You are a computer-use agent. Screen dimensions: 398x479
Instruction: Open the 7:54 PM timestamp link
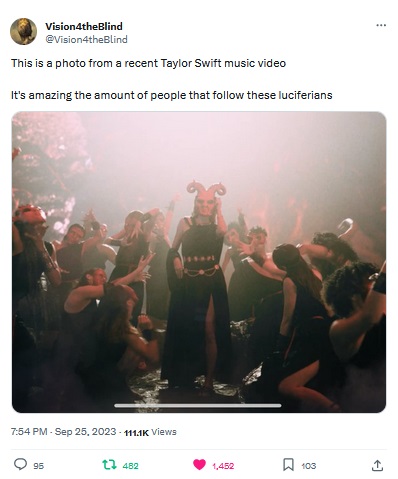point(29,432)
